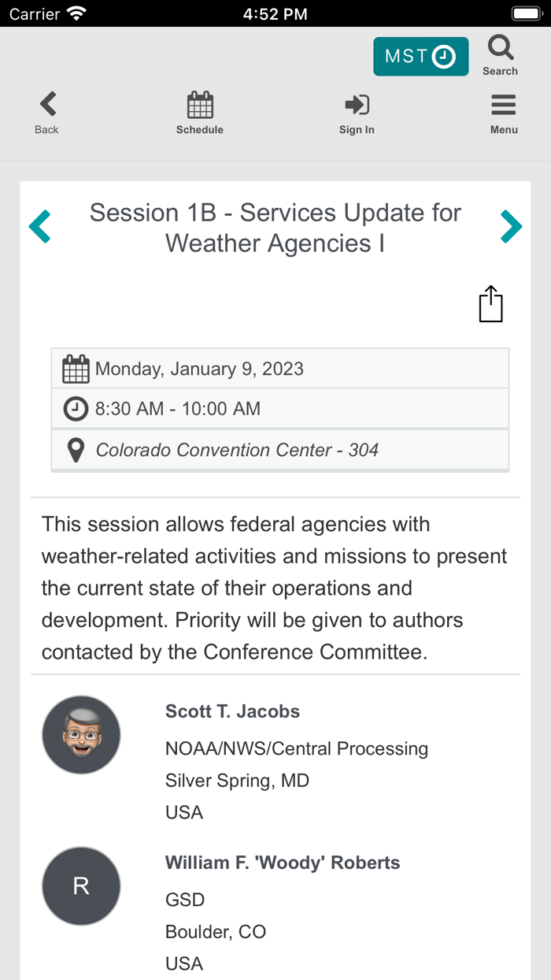Tap the "R" avatar for Woody Roberts
Viewport: 551px width, 980px height.
(81, 886)
